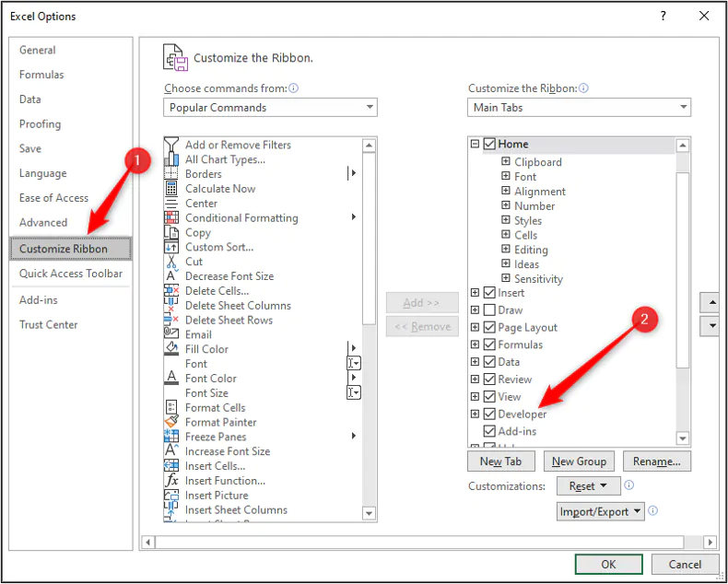Click the Calculate Now calculator icon
Viewport: 728px width, 584px height.
click(171, 189)
